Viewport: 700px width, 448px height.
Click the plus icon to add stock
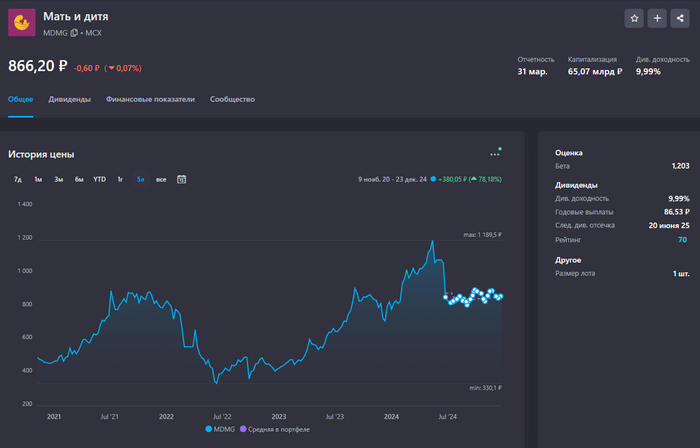tap(657, 18)
